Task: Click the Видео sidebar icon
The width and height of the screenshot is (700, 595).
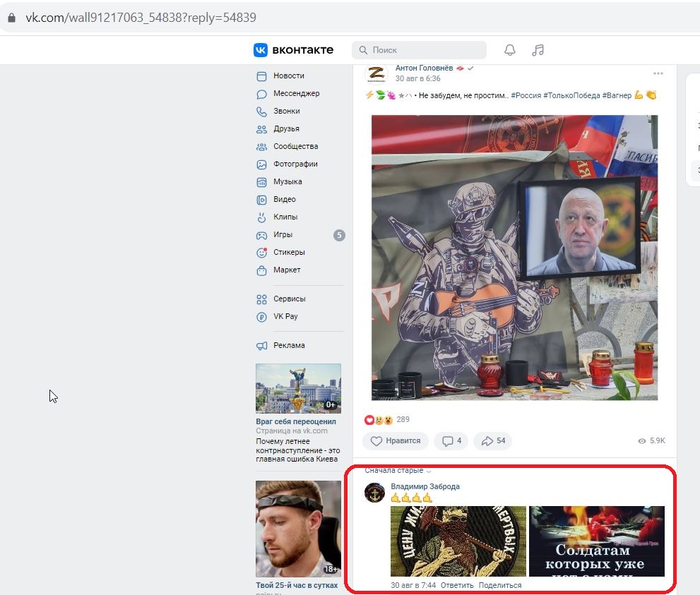Action: click(x=261, y=200)
